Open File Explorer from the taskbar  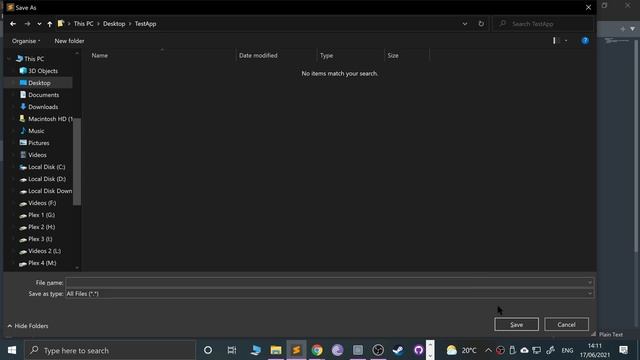[276, 350]
